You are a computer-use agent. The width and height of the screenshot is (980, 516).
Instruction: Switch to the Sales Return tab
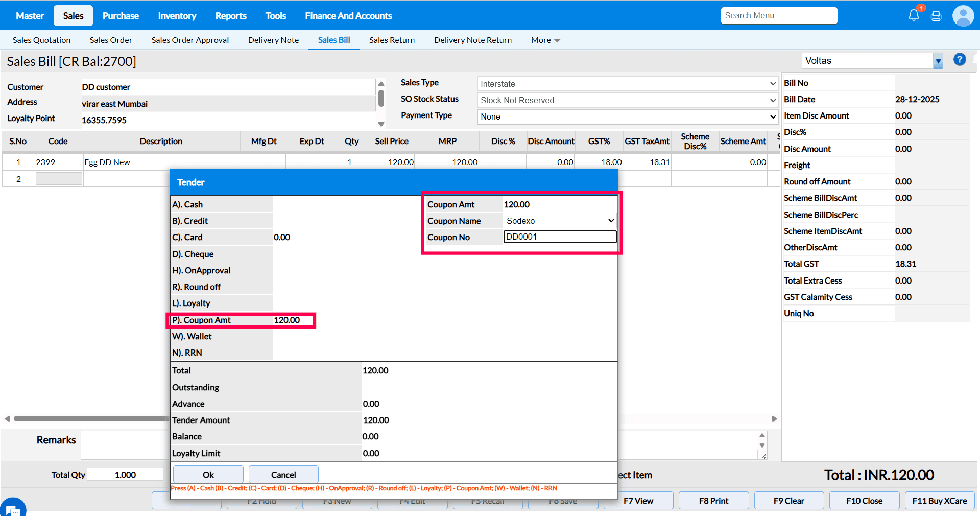click(392, 40)
